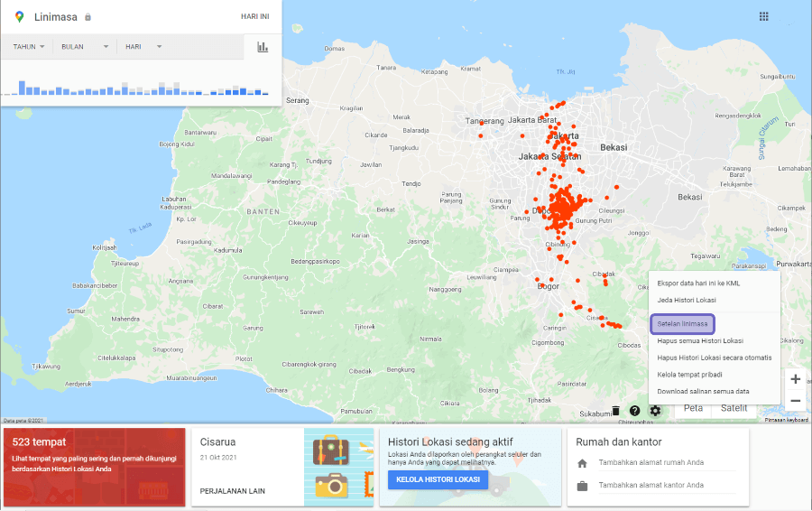Zoom in with the plus button
Screen dimensions: 812x511
tap(796, 379)
